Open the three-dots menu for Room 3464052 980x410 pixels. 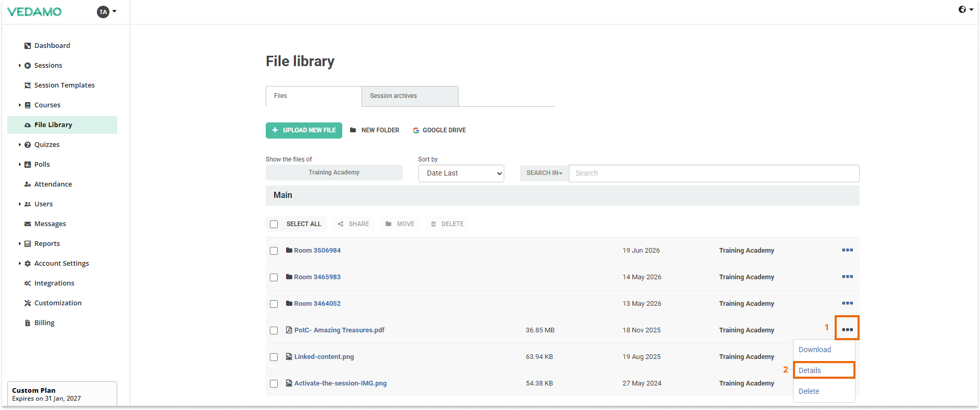(x=848, y=303)
